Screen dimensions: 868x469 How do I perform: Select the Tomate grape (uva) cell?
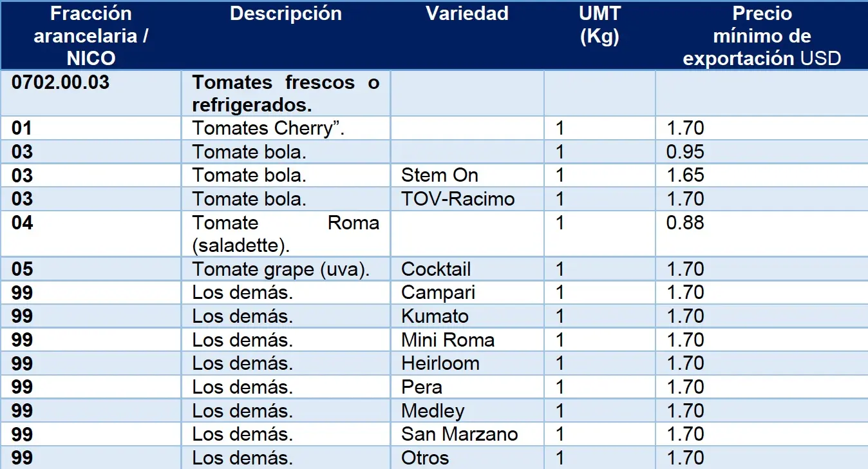tap(286, 269)
